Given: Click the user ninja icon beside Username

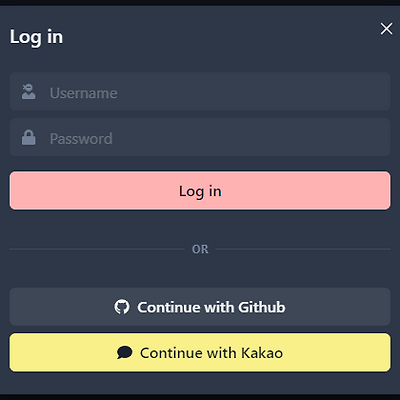Looking at the screenshot, I should tap(29, 92).
